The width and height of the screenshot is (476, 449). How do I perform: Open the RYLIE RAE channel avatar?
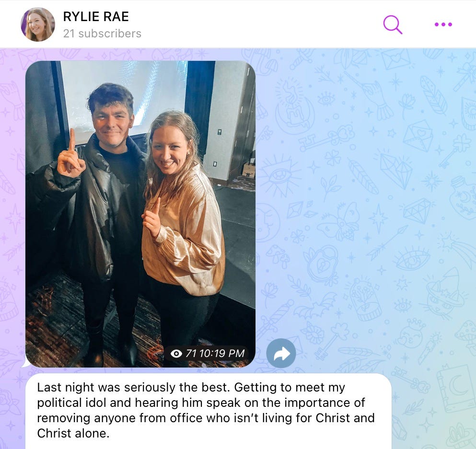[38, 24]
